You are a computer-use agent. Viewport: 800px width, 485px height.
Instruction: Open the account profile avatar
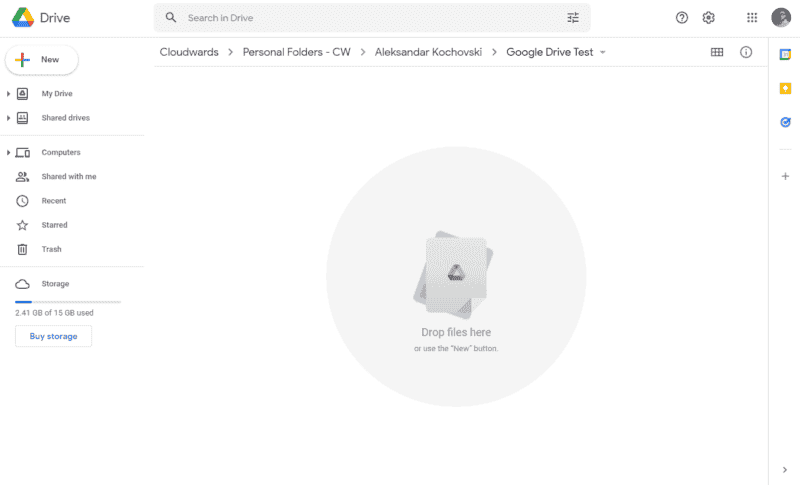click(781, 18)
